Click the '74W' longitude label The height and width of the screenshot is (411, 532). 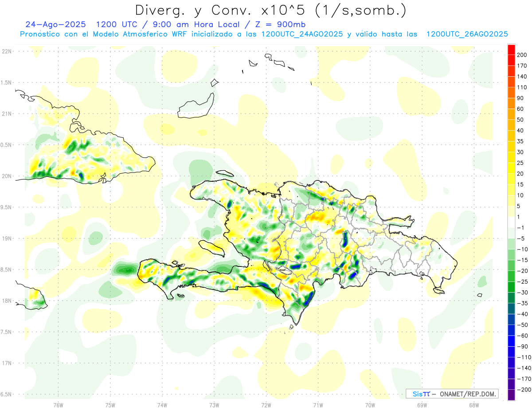pos(162,405)
